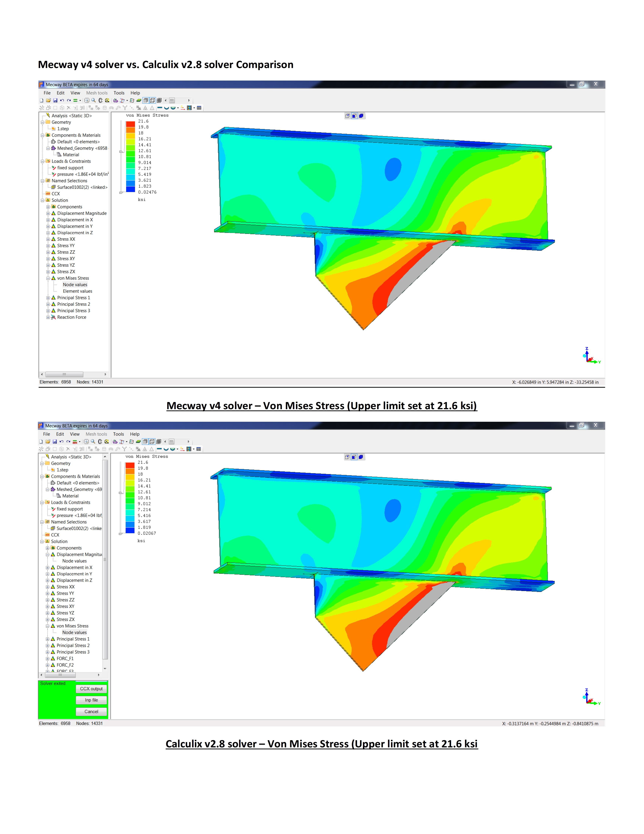The height and width of the screenshot is (834, 644).
Task: Open Tools menu in lower window
Action: click(x=118, y=434)
